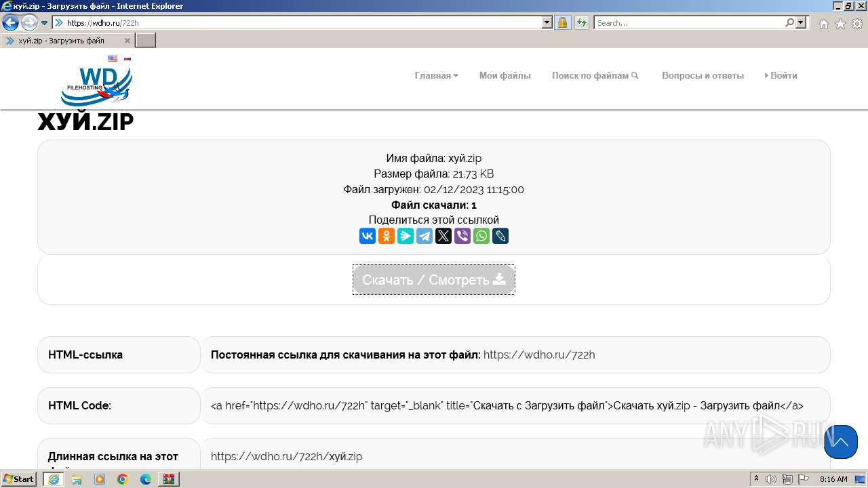Image resolution: width=868 pixels, height=488 pixels.
Task: Open a new browser tab
Action: [x=146, y=41]
